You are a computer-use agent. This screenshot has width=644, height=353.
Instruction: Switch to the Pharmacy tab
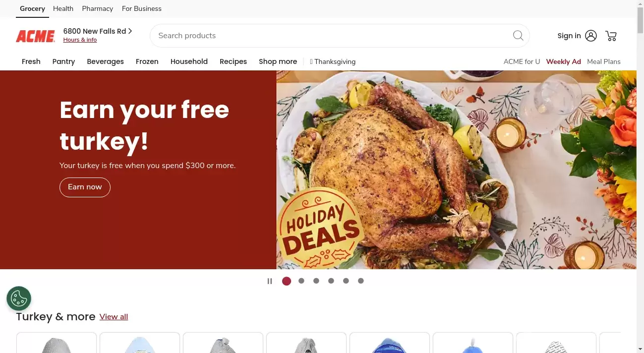(98, 8)
